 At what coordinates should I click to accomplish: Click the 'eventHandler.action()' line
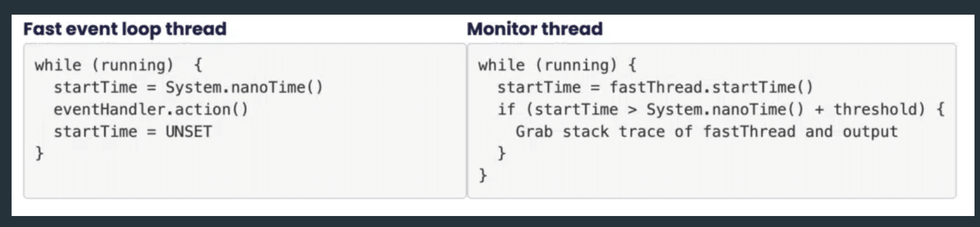(x=151, y=109)
